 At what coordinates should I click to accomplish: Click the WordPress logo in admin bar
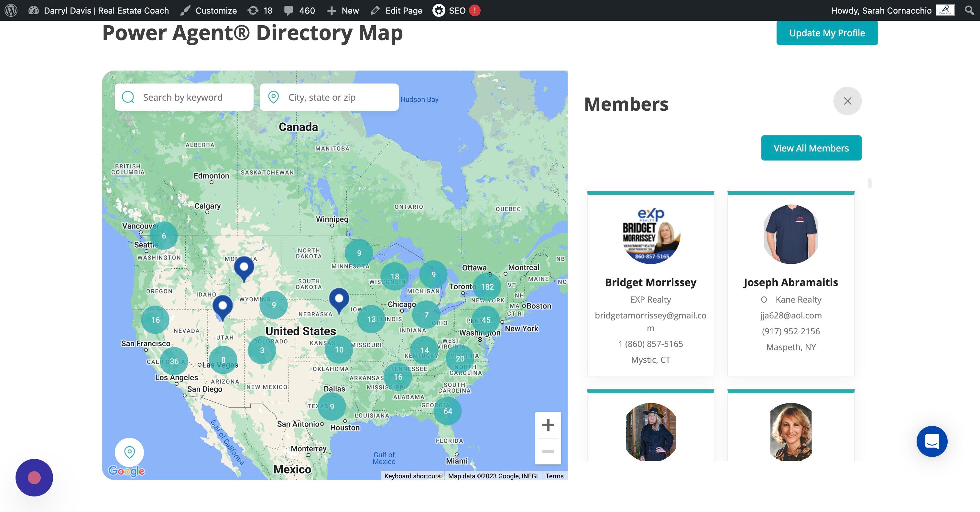(x=11, y=10)
